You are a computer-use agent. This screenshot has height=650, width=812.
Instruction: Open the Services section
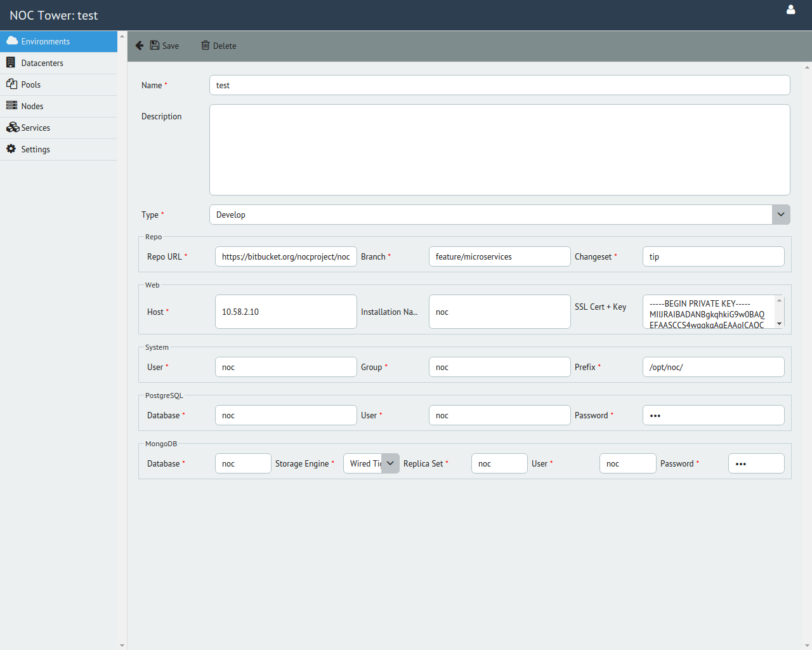58,128
